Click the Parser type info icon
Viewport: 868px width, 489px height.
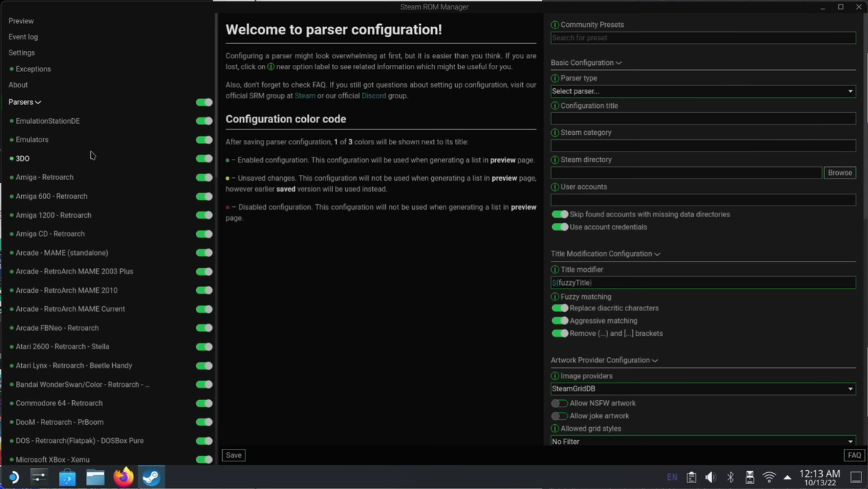pyautogui.click(x=555, y=78)
